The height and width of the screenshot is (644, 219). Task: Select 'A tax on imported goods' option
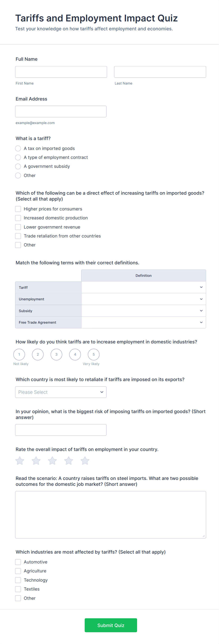pos(18,149)
